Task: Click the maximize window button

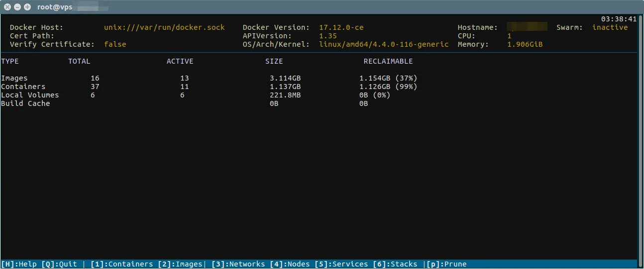Action: (27, 7)
